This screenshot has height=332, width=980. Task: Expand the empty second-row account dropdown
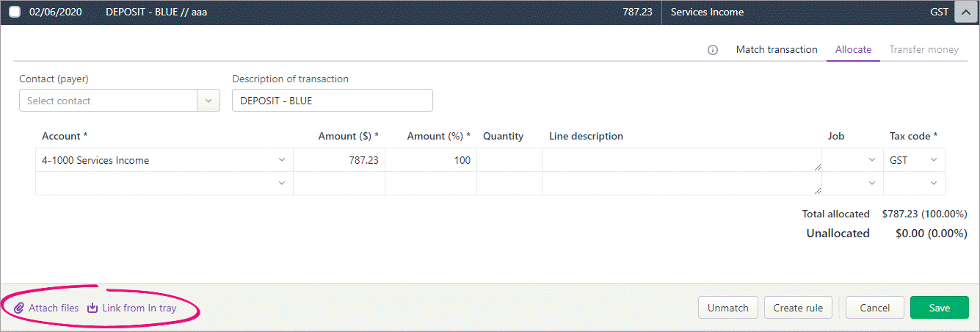[282, 184]
